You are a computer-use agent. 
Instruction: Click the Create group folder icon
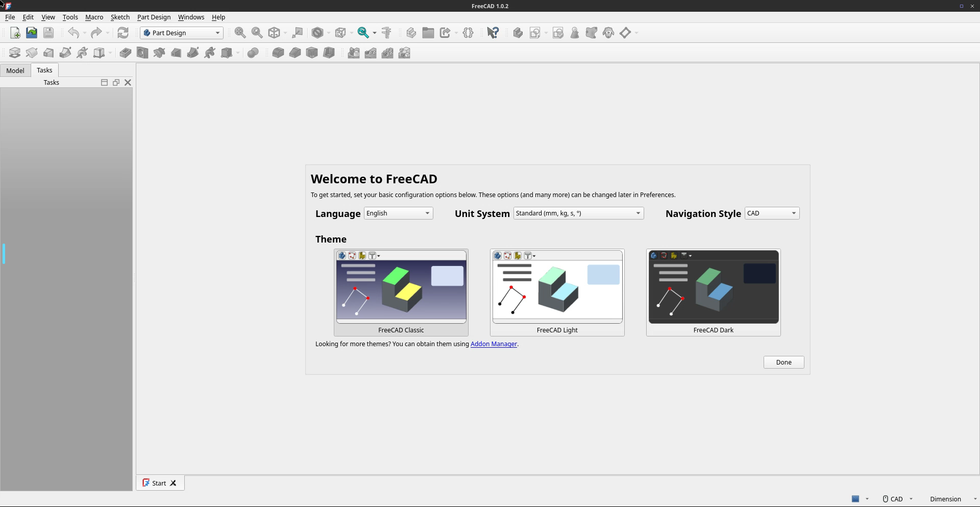tap(428, 33)
